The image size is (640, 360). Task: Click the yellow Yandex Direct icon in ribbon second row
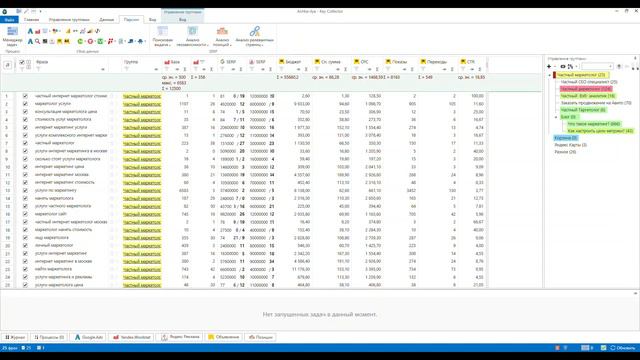tap(60, 41)
